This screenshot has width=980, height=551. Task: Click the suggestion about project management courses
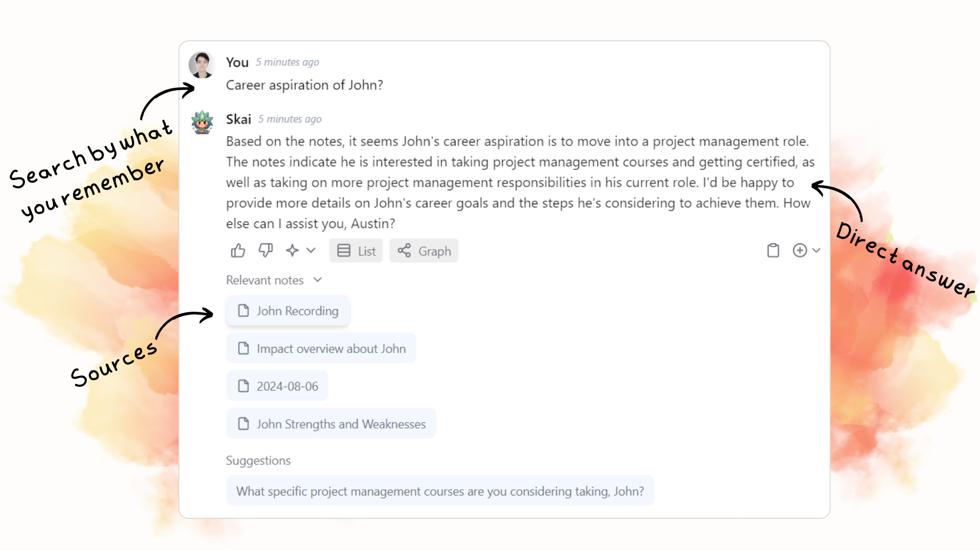click(x=439, y=490)
